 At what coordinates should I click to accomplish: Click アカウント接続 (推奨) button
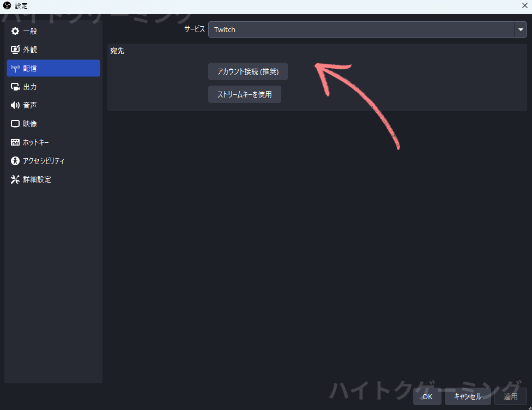[x=248, y=71]
